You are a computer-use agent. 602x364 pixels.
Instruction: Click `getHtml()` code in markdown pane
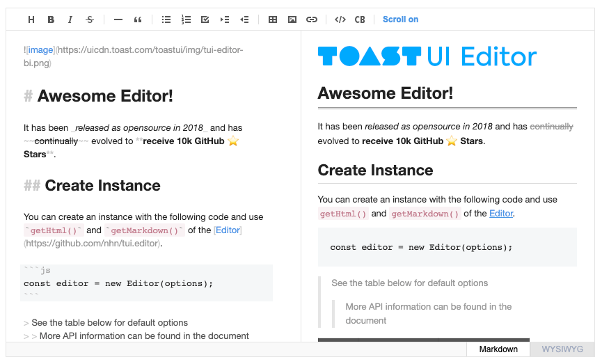click(x=53, y=230)
